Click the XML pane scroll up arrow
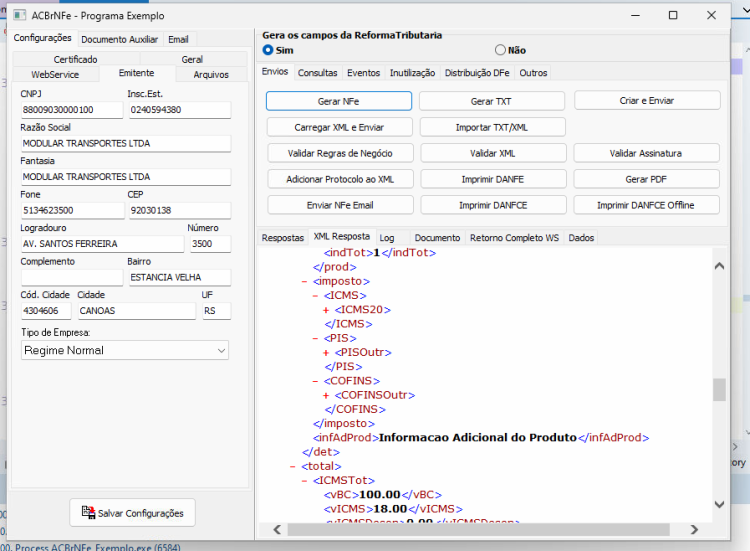This screenshot has width=750, height=551. pos(719,266)
